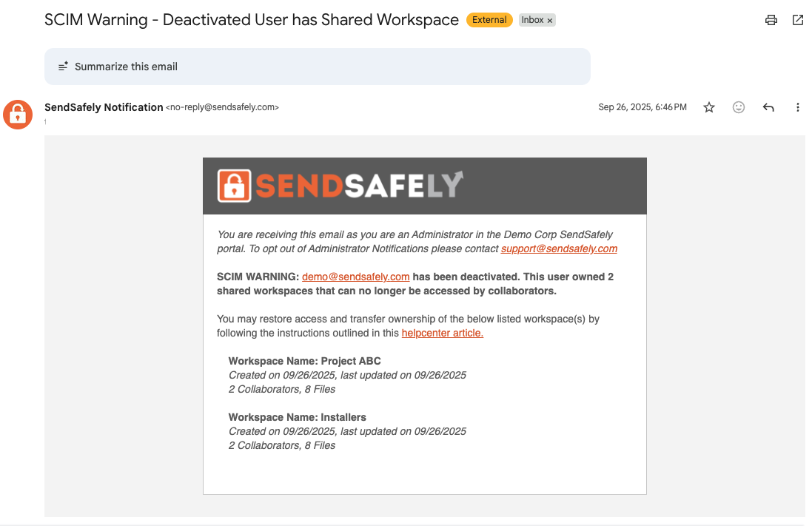Image resolution: width=812 pixels, height=531 pixels.
Task: Open the three-dot more options menu
Action: click(x=797, y=107)
